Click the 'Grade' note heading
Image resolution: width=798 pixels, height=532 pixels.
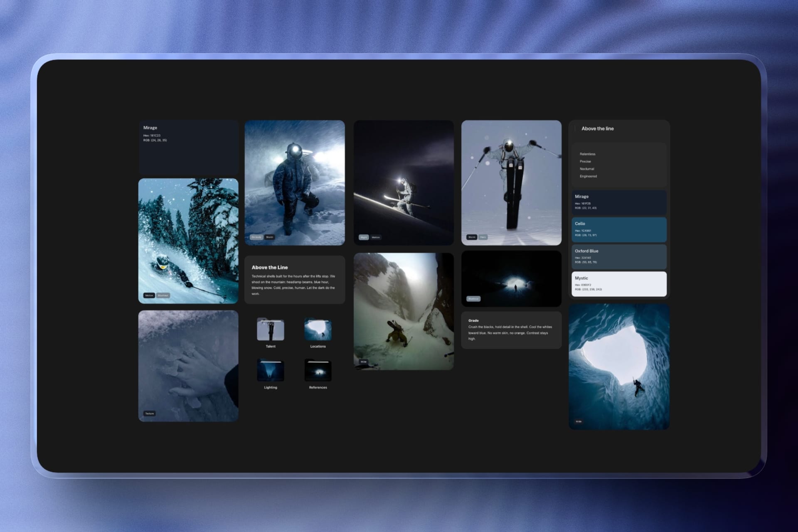tap(473, 321)
